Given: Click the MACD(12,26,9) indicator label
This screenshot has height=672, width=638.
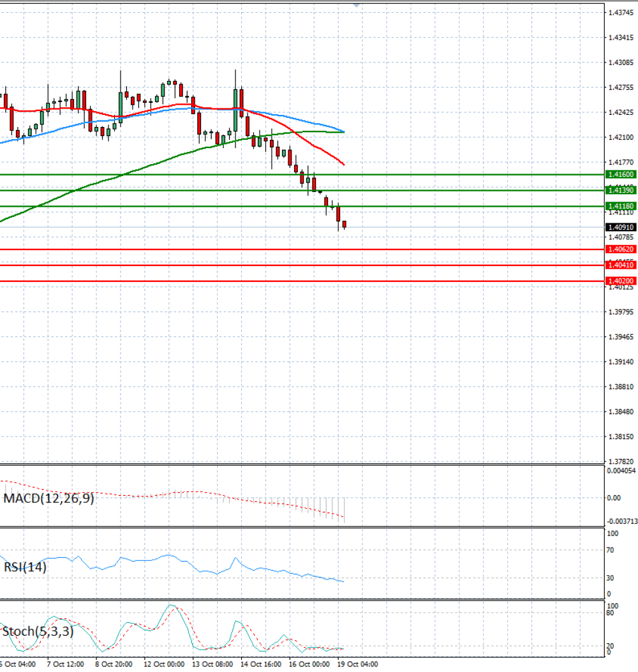Looking at the screenshot, I should (49, 498).
